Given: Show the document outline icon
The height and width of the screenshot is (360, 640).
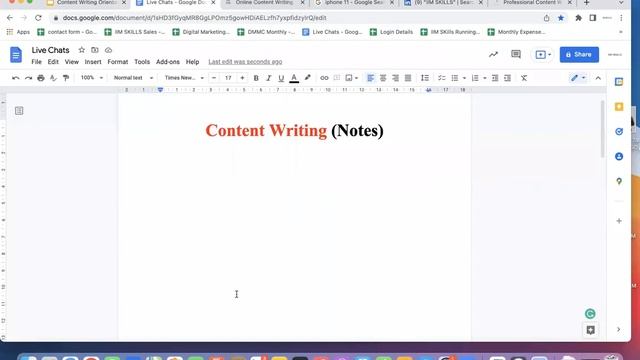Looking at the screenshot, I should tap(19, 111).
